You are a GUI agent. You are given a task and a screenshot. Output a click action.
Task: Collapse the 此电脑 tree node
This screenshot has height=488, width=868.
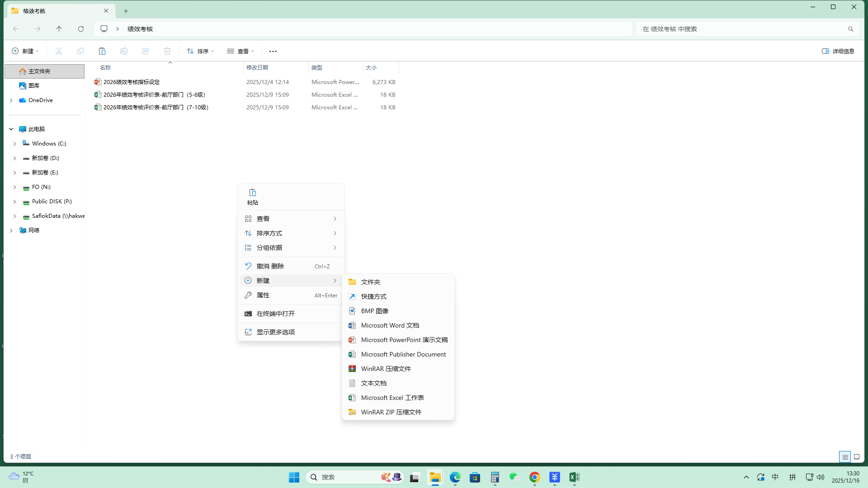(x=11, y=129)
